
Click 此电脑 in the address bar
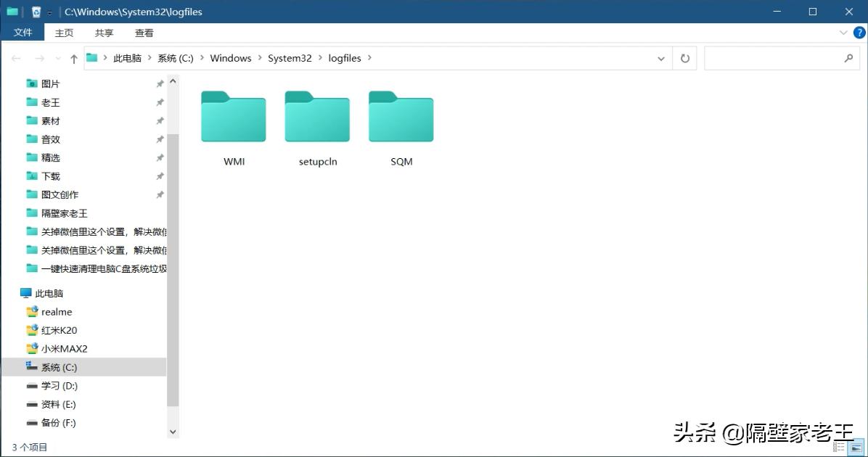[127, 58]
